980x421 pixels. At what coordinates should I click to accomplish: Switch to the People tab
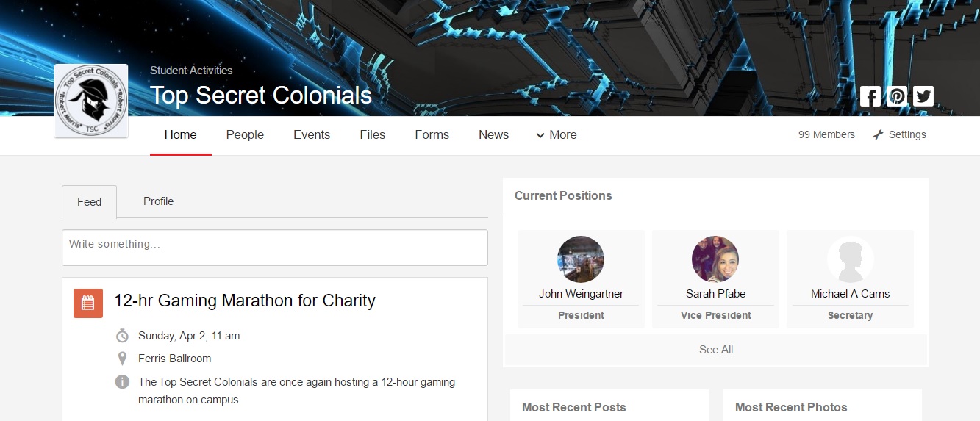(x=245, y=135)
